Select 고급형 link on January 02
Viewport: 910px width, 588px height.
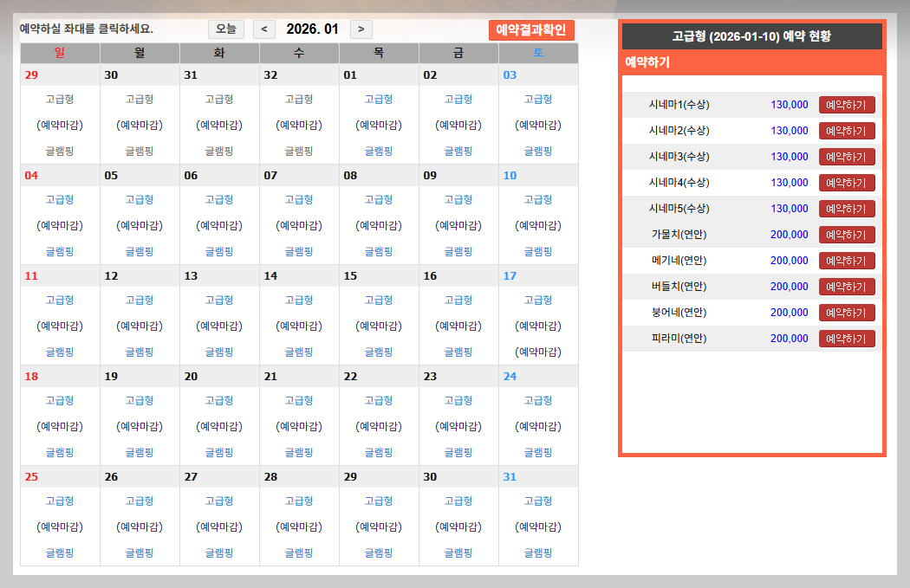pyautogui.click(x=458, y=100)
